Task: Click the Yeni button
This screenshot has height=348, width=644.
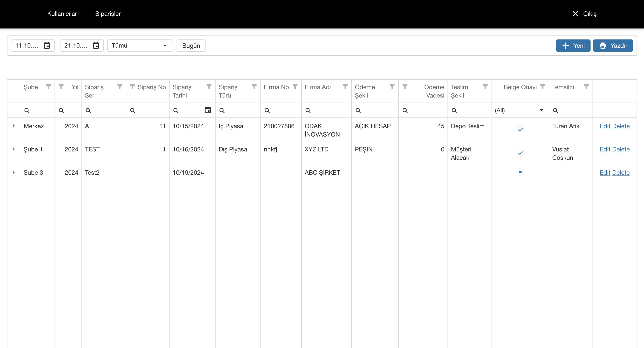Action: [573, 46]
